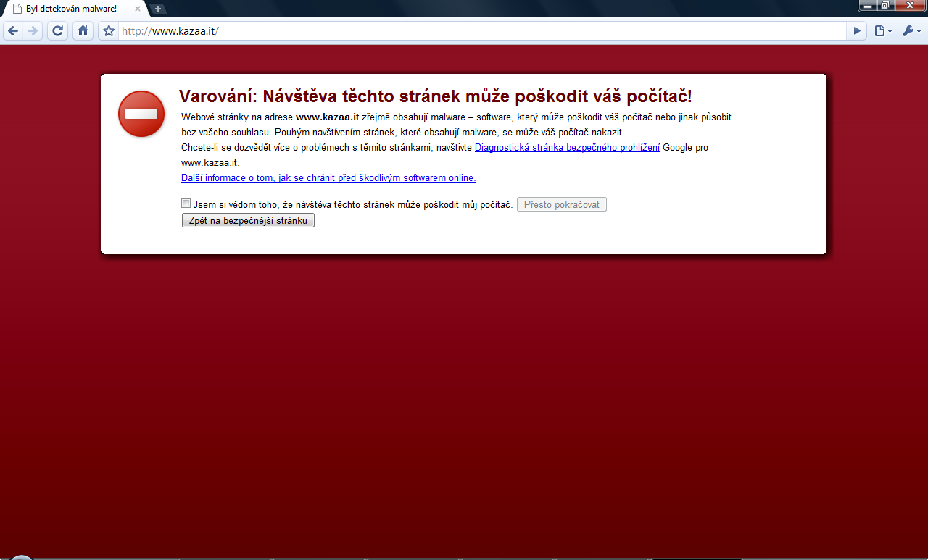Open a new tab with plus button
This screenshot has height=560, width=928.
click(159, 9)
